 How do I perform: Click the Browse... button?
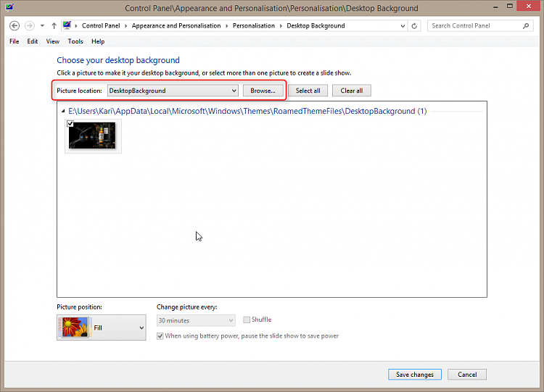(x=263, y=91)
